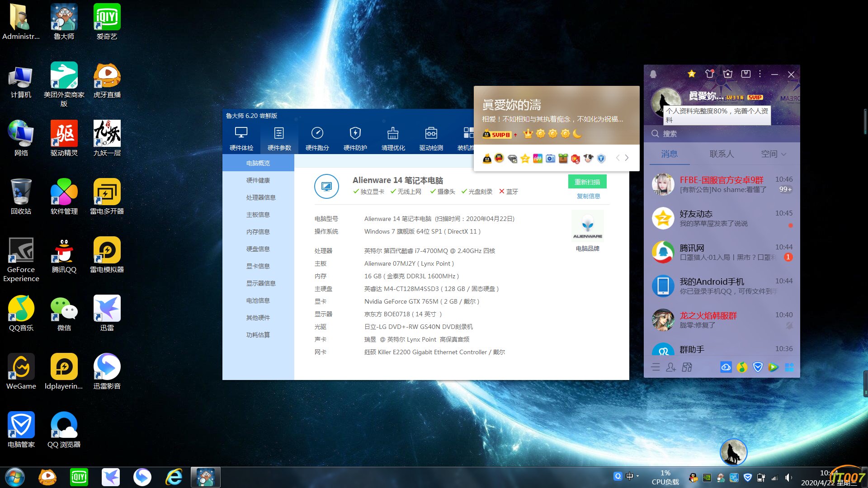The image size is (868, 488).
Task: Open the 驱动精灵 desktop shortcut
Action: [x=64, y=139]
